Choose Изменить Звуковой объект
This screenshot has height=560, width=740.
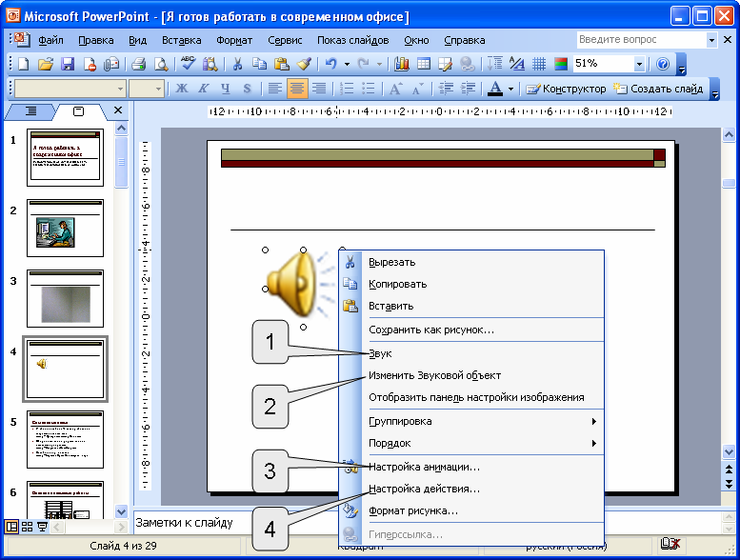(x=472, y=375)
